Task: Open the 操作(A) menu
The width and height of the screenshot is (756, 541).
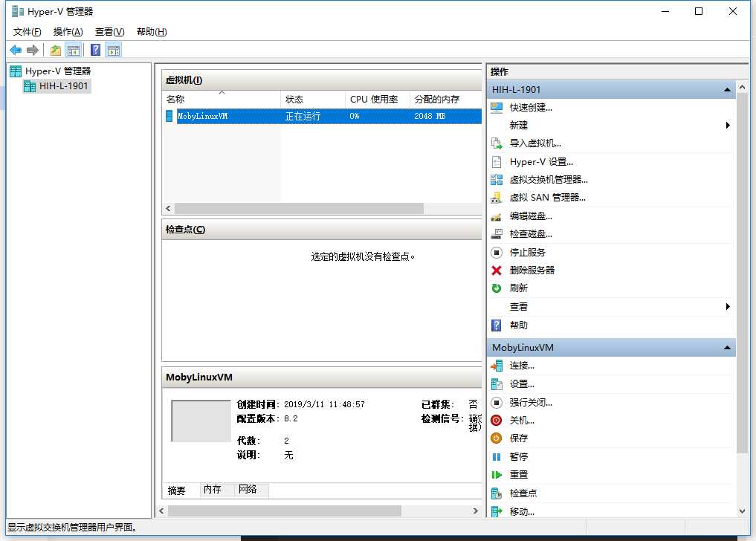Action: coord(68,32)
